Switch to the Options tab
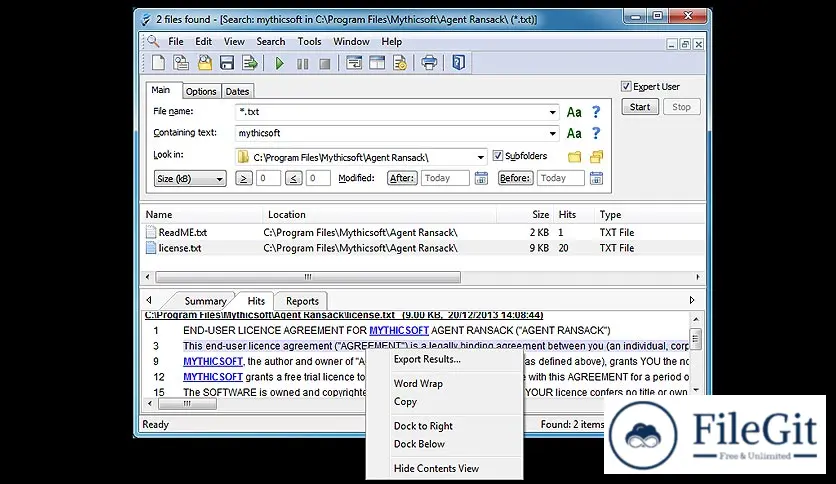This screenshot has width=836, height=484. click(x=201, y=91)
